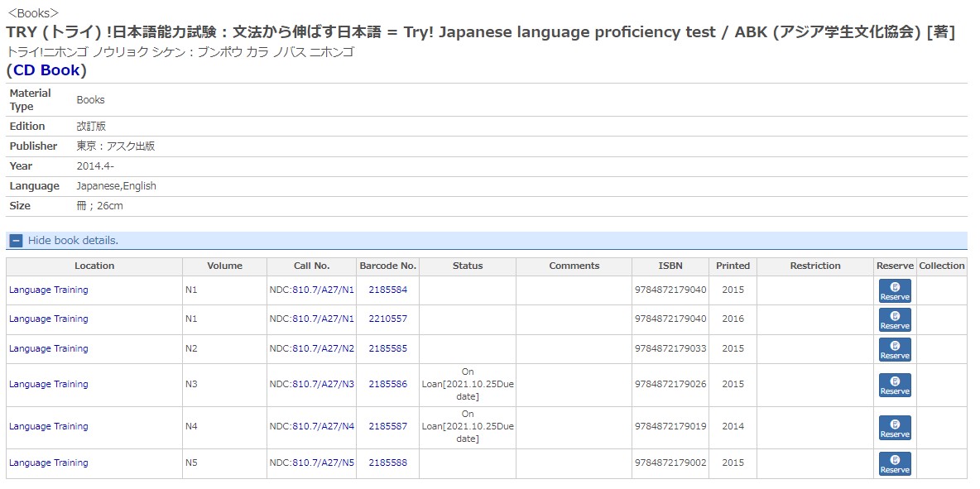Click the Comments column header

pos(574,266)
